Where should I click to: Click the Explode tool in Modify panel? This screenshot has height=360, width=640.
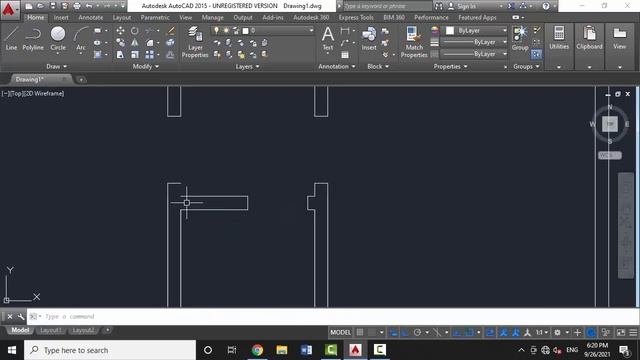(x=170, y=42)
